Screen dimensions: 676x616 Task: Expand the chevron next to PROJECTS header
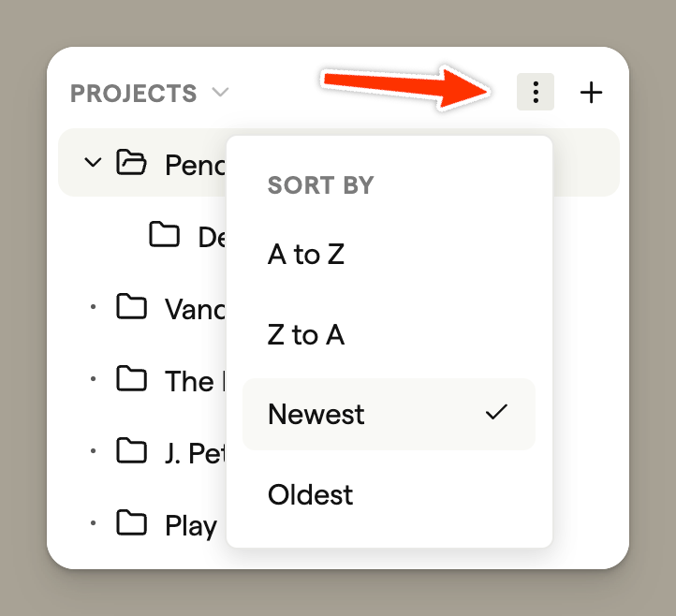point(220,93)
